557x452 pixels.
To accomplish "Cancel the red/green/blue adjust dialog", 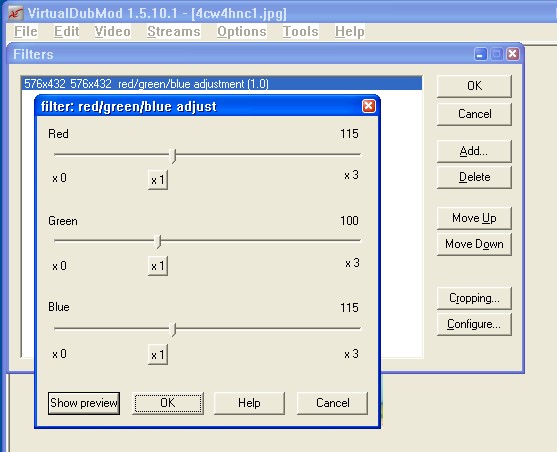I will [332, 403].
